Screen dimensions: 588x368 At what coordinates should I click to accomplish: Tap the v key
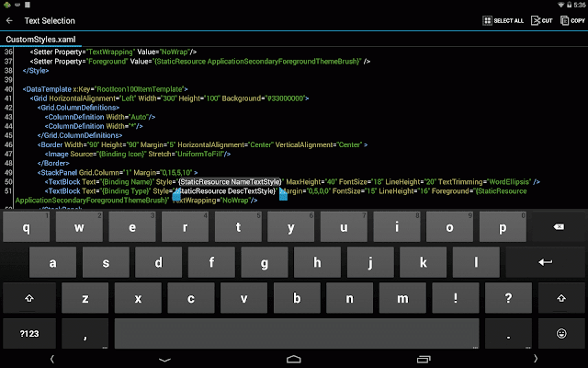(243, 298)
